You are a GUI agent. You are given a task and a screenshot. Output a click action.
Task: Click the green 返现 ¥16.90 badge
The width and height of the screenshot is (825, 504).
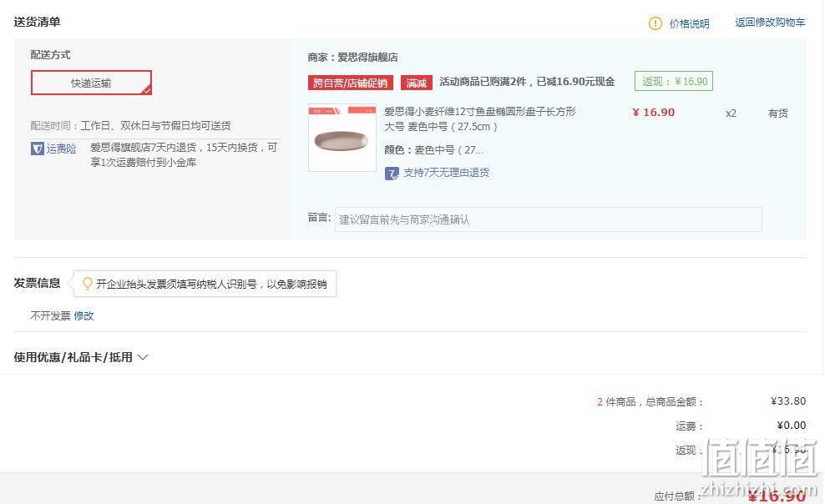(x=674, y=82)
